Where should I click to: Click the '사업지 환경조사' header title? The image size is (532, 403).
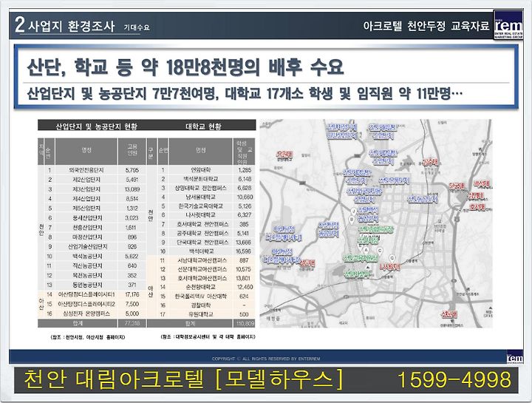coord(72,26)
